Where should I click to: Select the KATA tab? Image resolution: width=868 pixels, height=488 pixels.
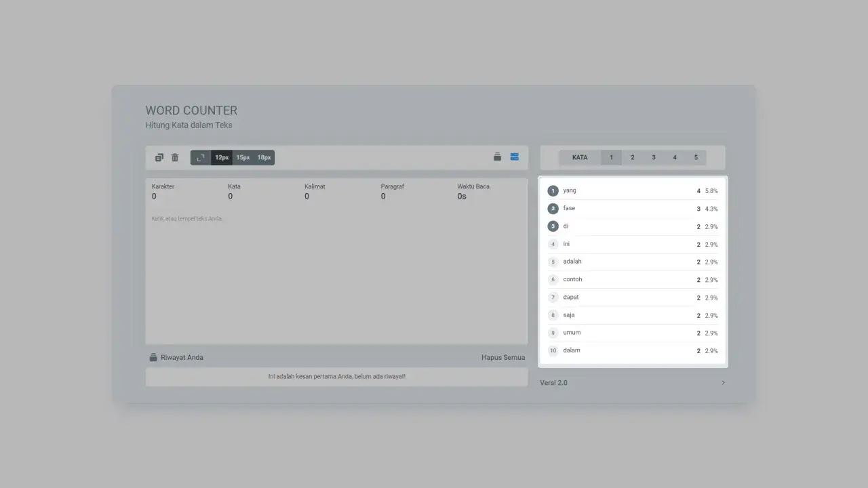point(580,157)
